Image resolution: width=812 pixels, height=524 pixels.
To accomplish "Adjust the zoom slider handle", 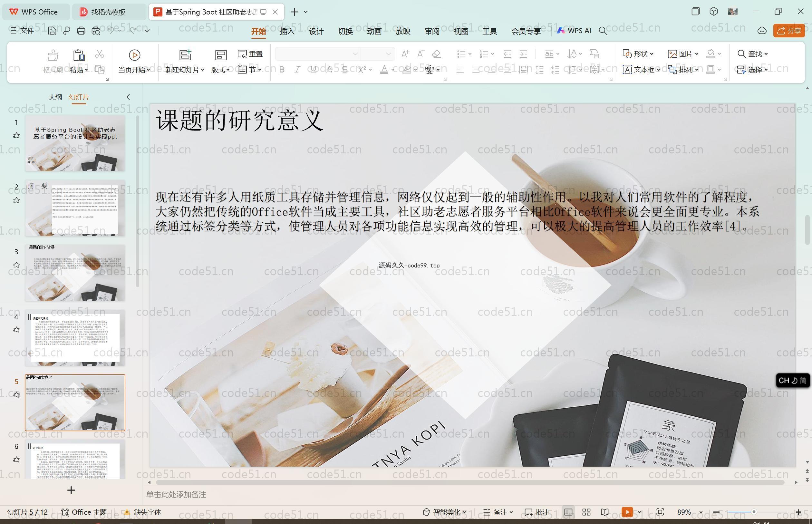I will click(x=754, y=512).
